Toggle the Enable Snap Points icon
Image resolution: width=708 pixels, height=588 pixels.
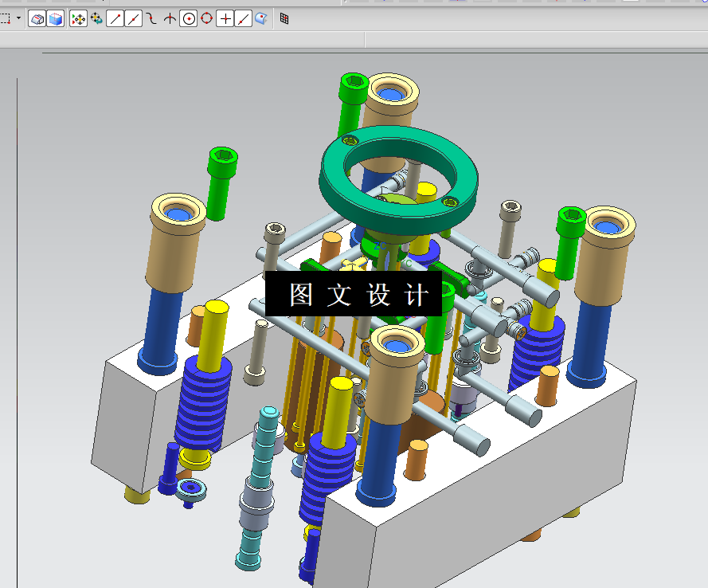(x=79, y=19)
